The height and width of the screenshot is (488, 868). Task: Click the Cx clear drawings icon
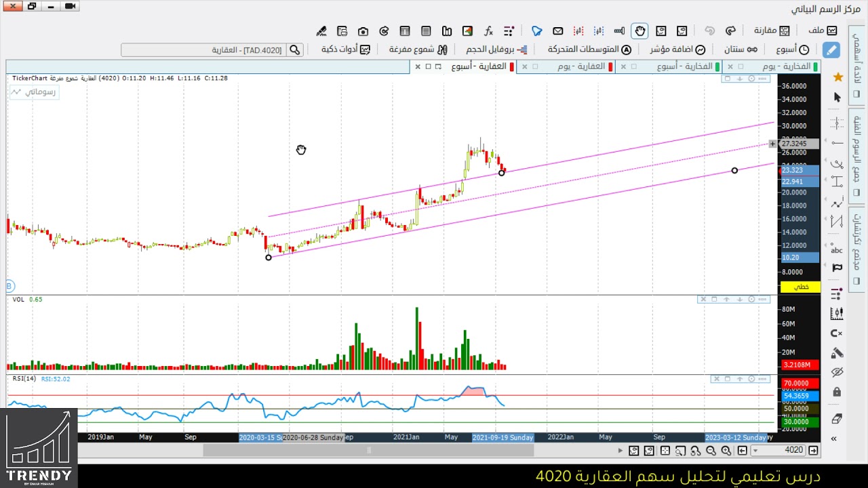click(837, 333)
